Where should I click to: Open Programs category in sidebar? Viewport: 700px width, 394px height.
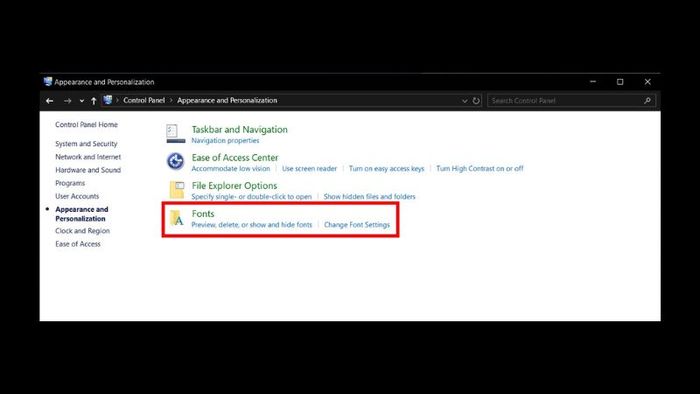(x=70, y=183)
